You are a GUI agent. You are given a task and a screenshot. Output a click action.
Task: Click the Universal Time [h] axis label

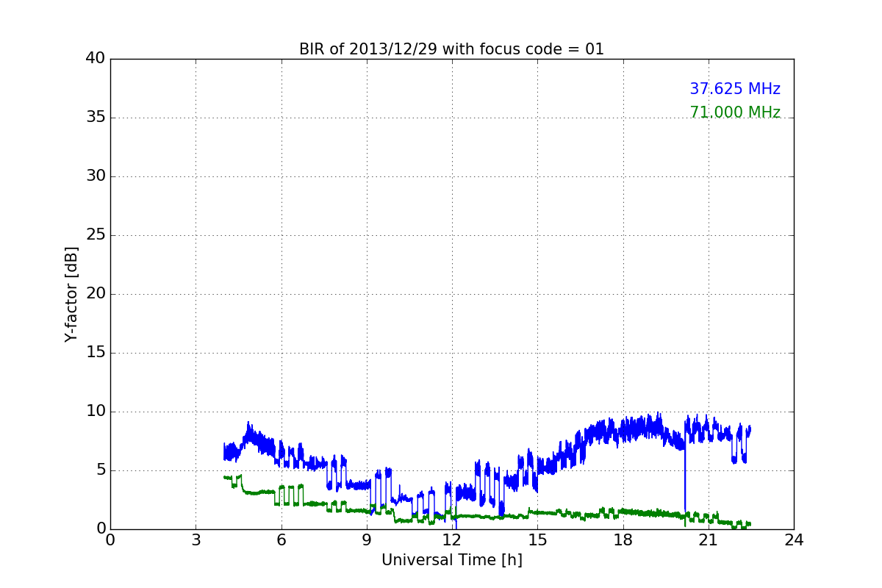(452, 560)
